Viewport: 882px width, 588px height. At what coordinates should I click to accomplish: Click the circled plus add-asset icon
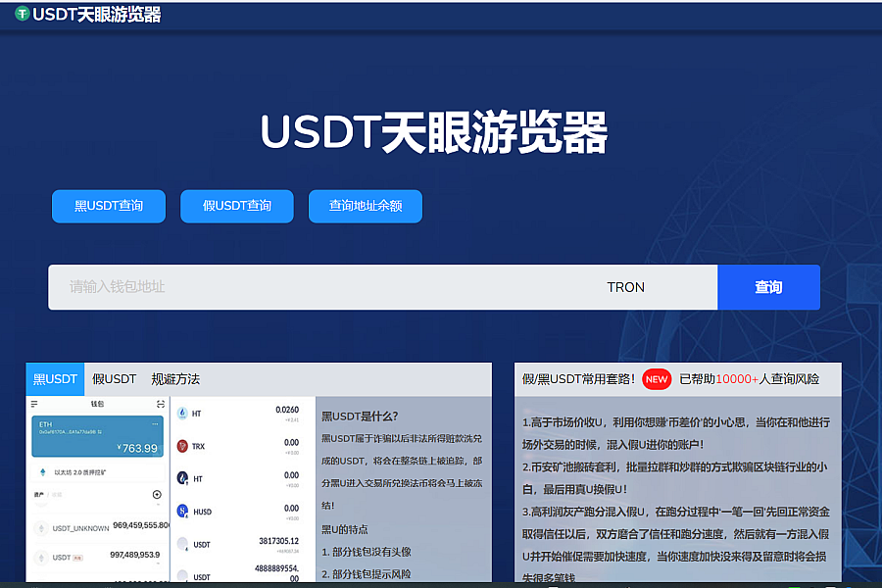click(157, 494)
